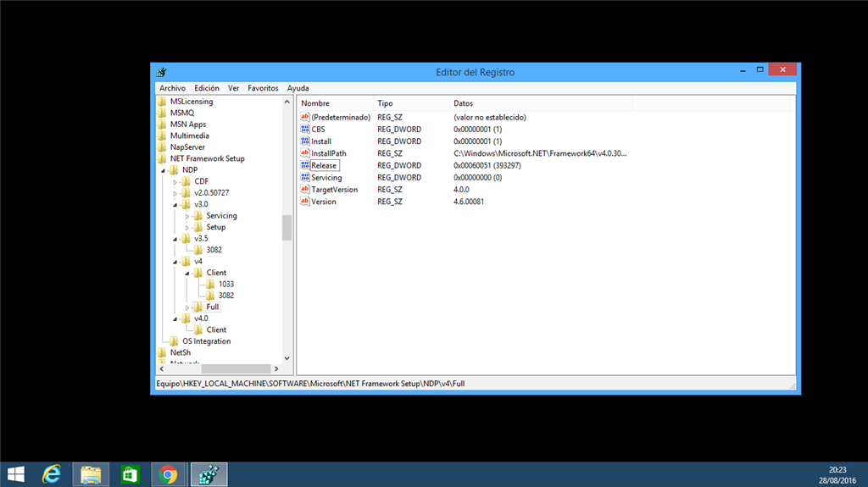Select the OS Integration folder icon
The height and width of the screenshot is (487, 868).
[x=174, y=340]
